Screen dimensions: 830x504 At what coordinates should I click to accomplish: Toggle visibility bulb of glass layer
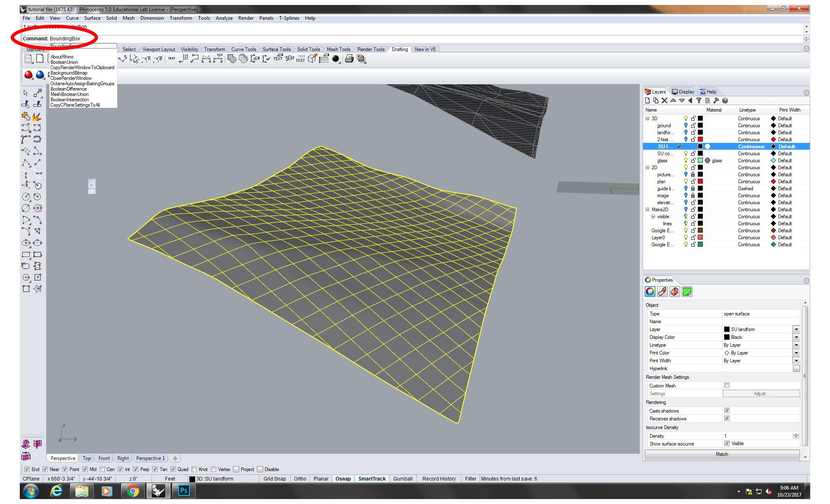(x=686, y=161)
